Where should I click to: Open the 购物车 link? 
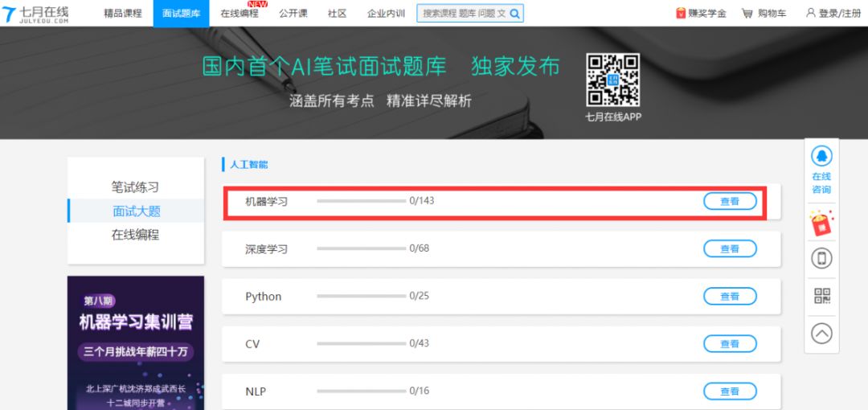[772, 14]
